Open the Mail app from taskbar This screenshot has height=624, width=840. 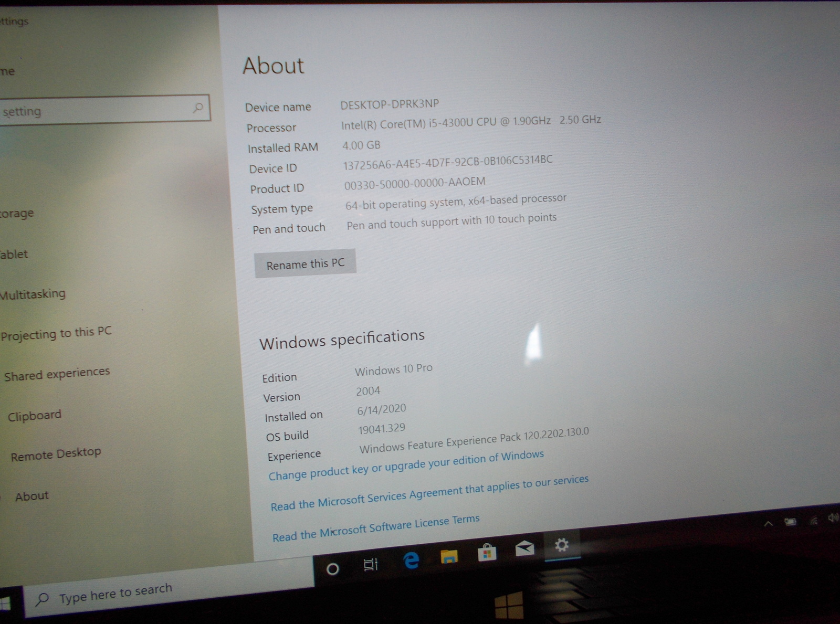524,549
